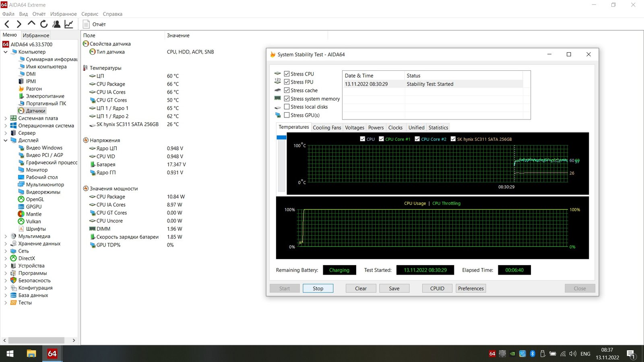Viewport: 644px width, 362px height.
Task: Toggle SK hynix SC311 graph checkbox
Action: (453, 139)
